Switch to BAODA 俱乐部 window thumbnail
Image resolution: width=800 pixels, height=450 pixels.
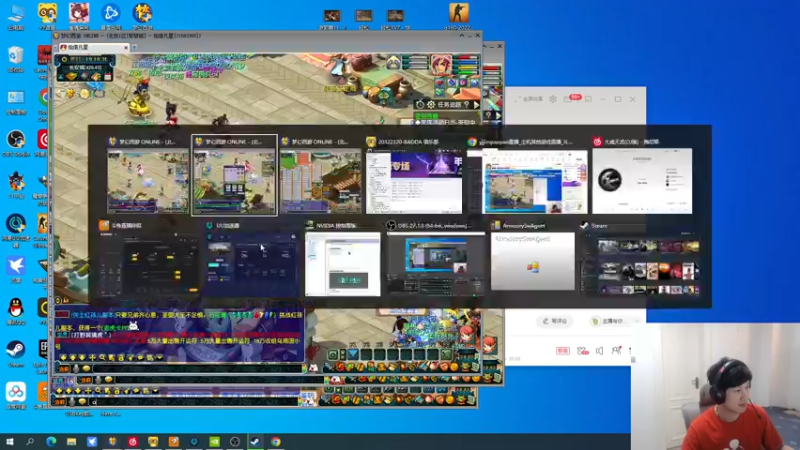coord(414,181)
